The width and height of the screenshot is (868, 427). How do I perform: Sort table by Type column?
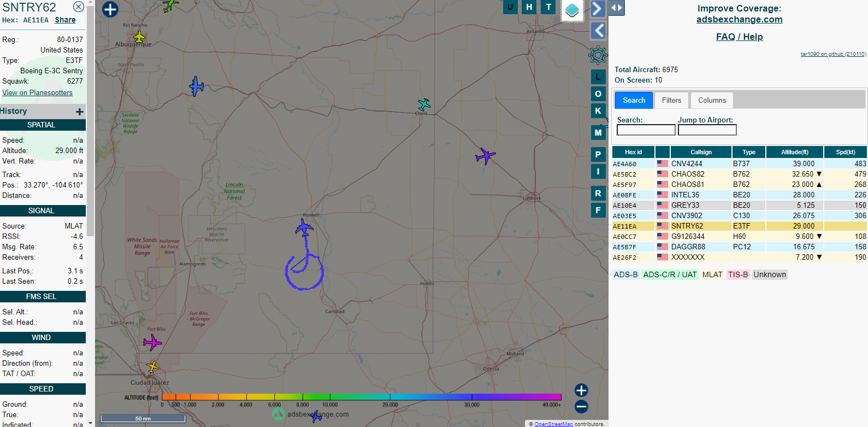tap(748, 152)
